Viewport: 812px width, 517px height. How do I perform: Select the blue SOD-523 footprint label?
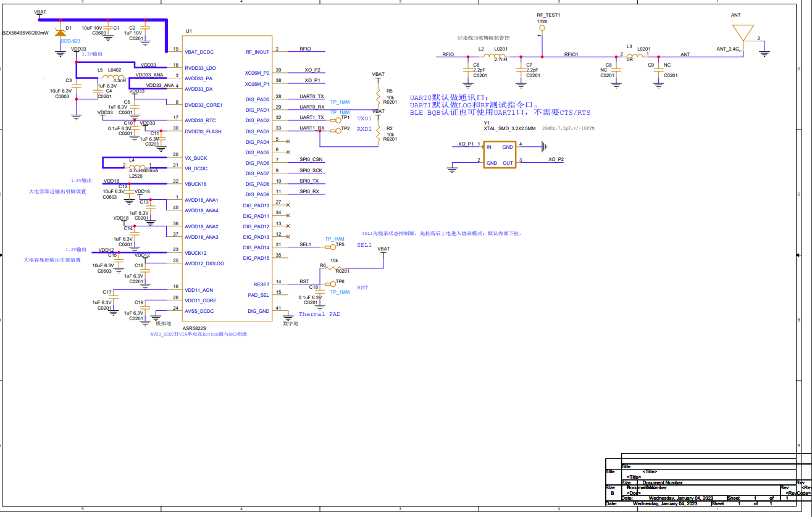tap(70, 41)
